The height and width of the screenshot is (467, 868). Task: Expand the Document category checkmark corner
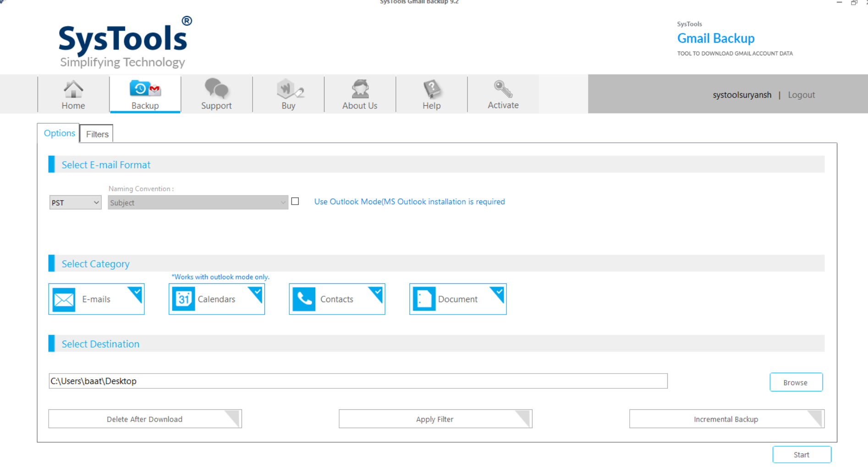(499, 292)
